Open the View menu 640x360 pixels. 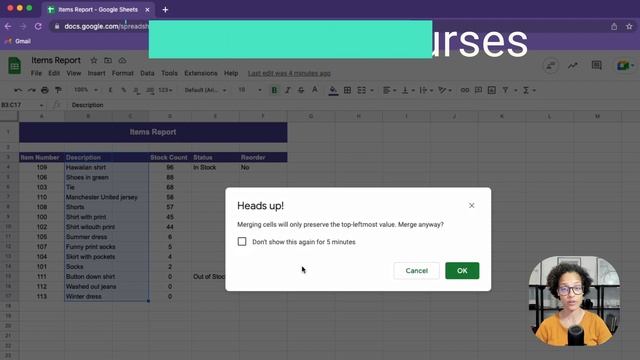pyautogui.click(x=74, y=73)
